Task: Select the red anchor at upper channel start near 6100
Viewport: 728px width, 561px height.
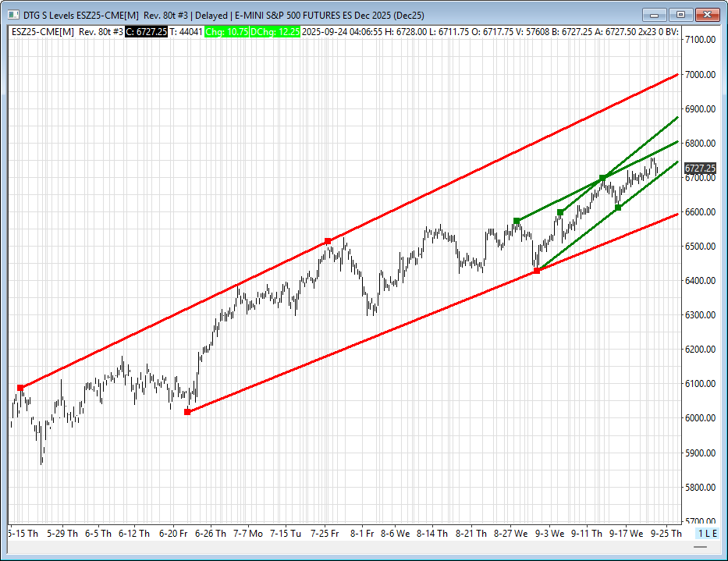Action: coord(20,388)
